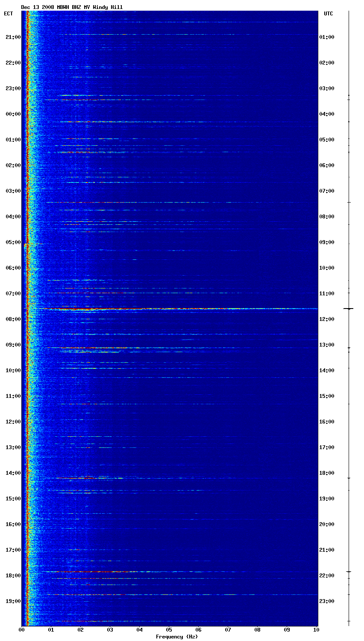Click the 'UTC' axis header

coord(328,14)
